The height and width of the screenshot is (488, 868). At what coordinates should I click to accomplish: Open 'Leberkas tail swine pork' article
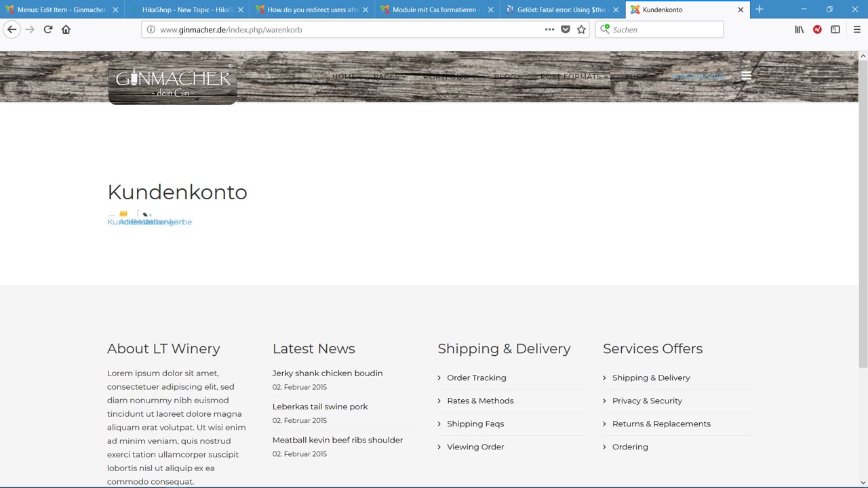320,407
